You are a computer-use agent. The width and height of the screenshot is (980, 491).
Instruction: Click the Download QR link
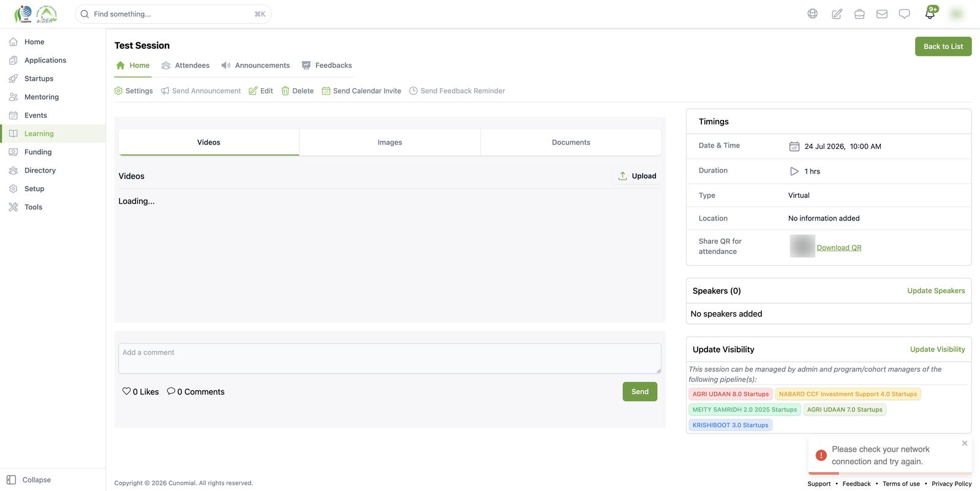(x=839, y=247)
